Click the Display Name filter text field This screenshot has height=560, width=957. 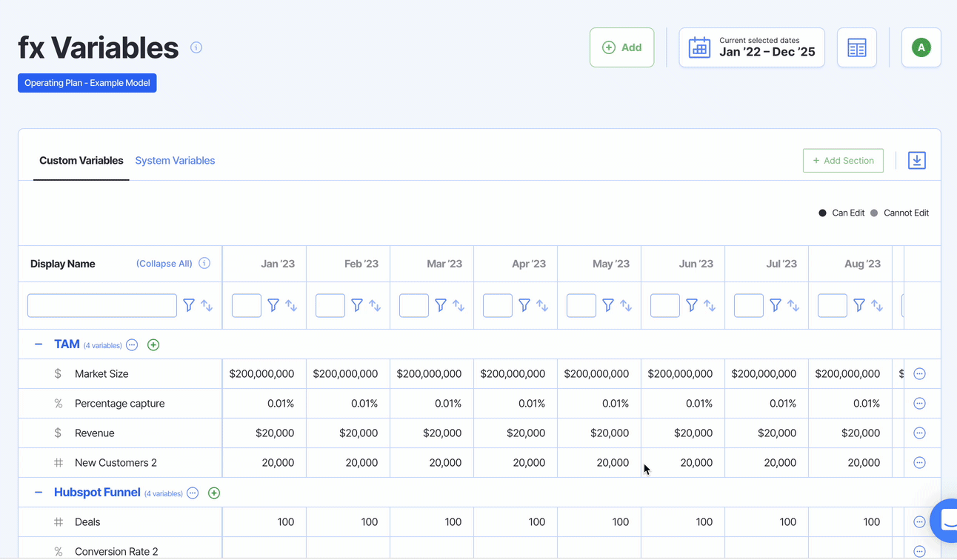(x=102, y=305)
